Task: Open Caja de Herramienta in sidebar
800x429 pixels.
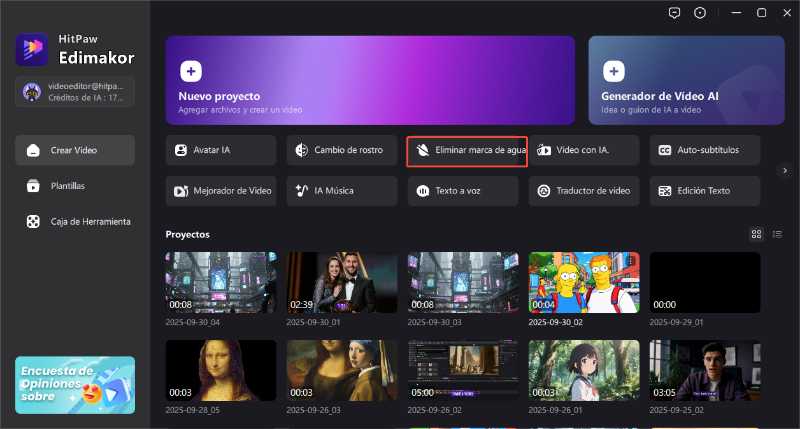Action: pyautogui.click(x=75, y=221)
